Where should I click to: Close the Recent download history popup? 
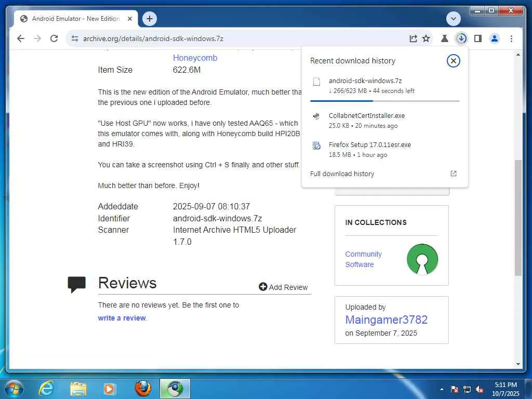tap(453, 61)
